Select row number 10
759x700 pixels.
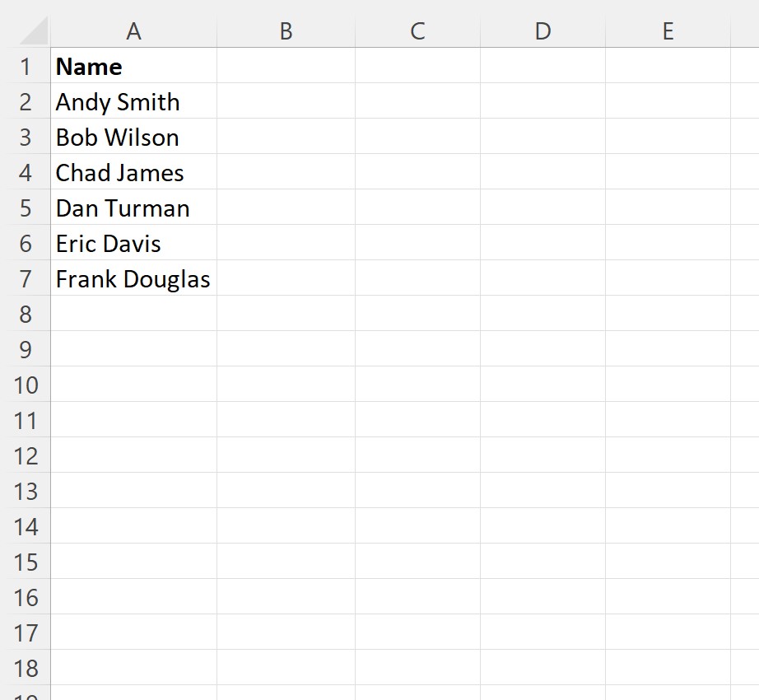[27, 385]
